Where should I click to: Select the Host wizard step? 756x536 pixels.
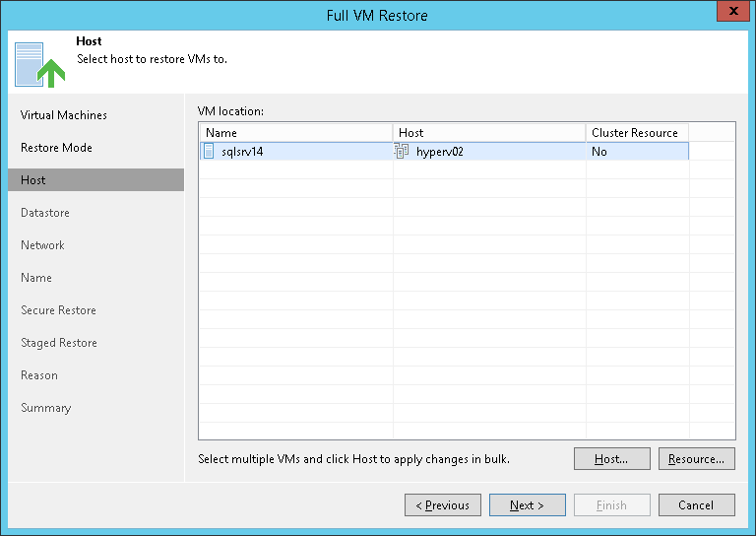(33, 180)
